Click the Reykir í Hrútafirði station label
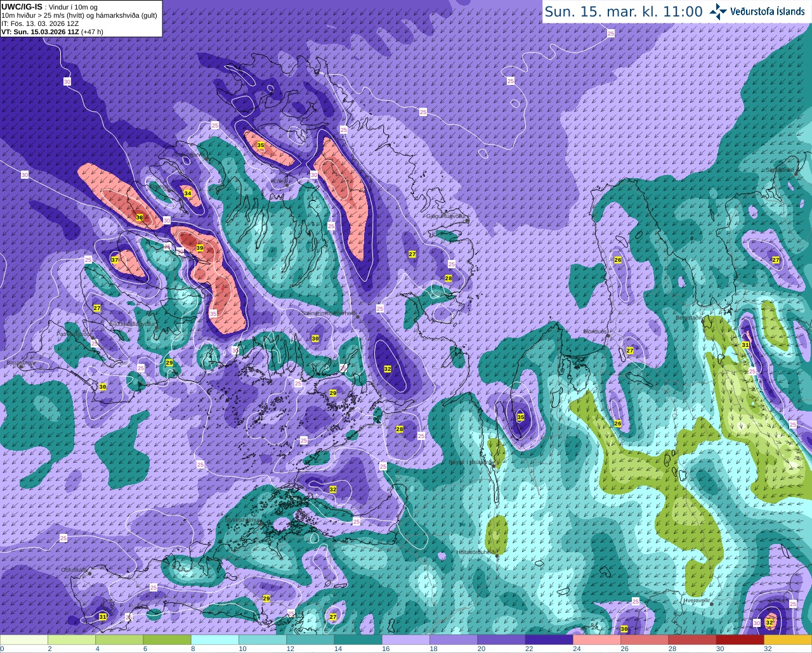Image resolution: width=812 pixels, height=653 pixels. (471, 462)
